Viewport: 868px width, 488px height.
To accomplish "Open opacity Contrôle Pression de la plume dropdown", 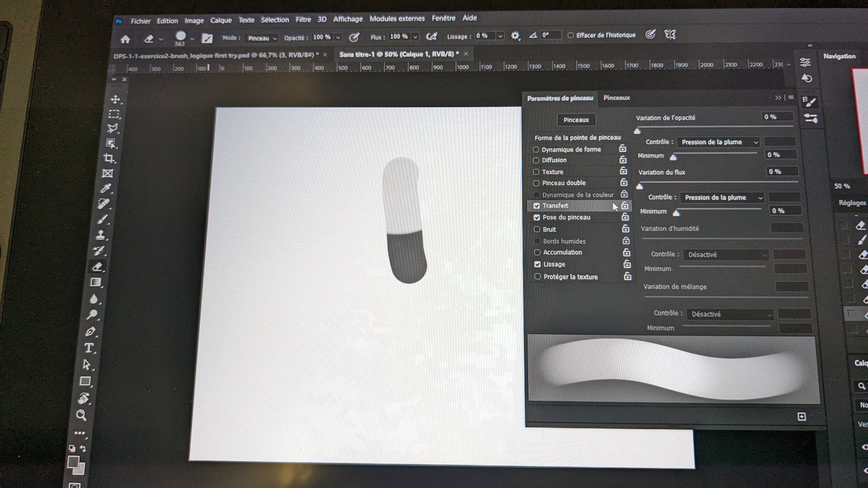I will 718,142.
